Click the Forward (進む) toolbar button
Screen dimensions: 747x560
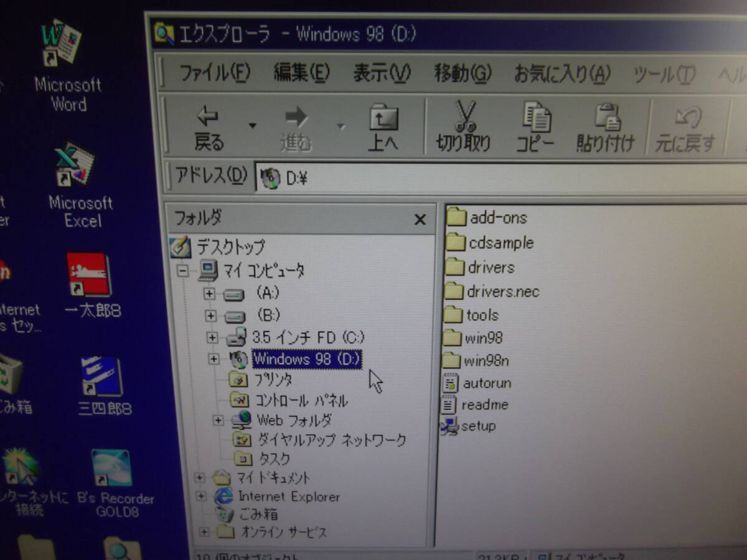tap(296, 129)
